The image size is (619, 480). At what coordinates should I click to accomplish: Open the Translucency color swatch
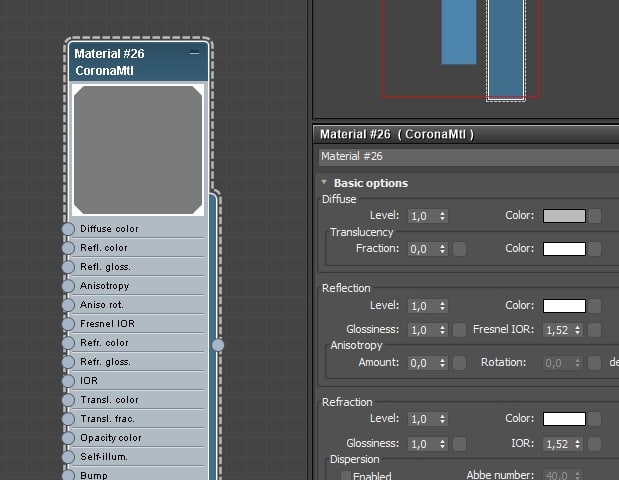[x=564, y=249]
